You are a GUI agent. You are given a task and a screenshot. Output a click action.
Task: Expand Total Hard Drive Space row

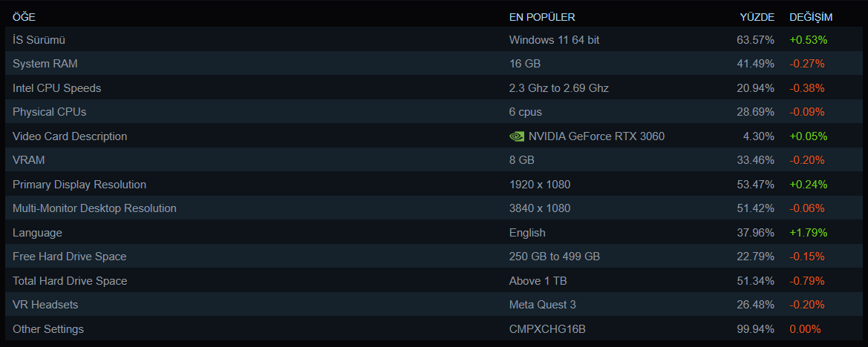[x=70, y=281]
